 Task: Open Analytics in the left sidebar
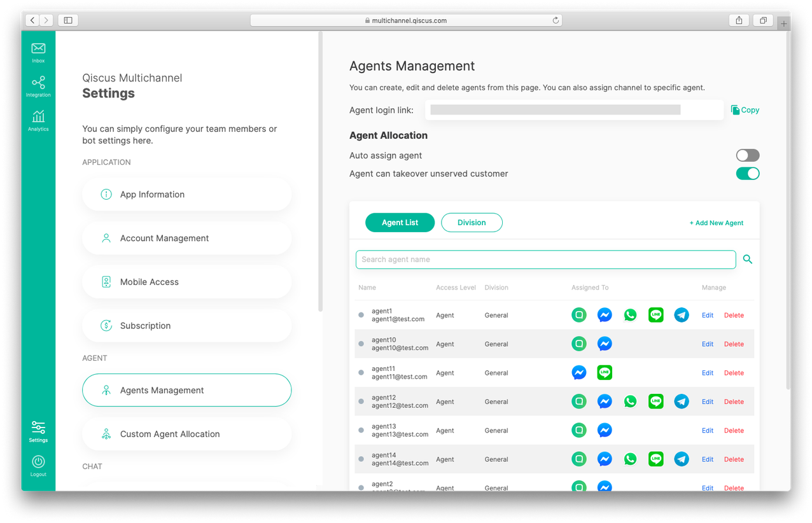pos(38,120)
